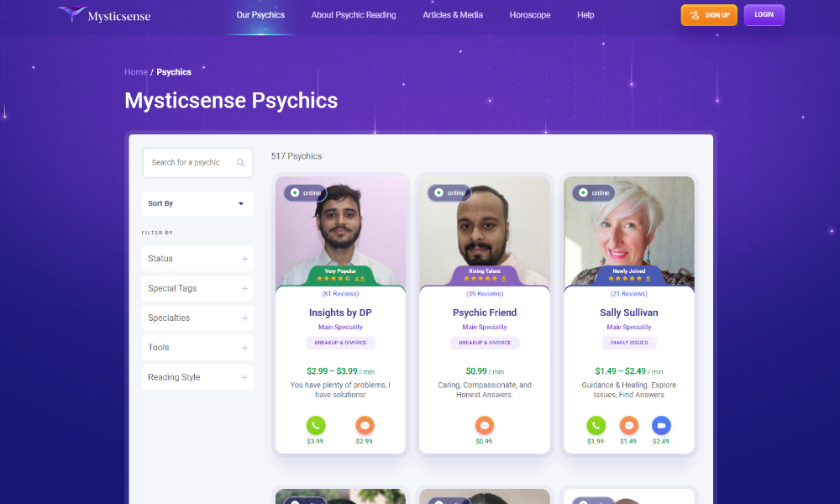Click the (39 Reviews) link
Viewport: 840px width, 504px height.
485,294
